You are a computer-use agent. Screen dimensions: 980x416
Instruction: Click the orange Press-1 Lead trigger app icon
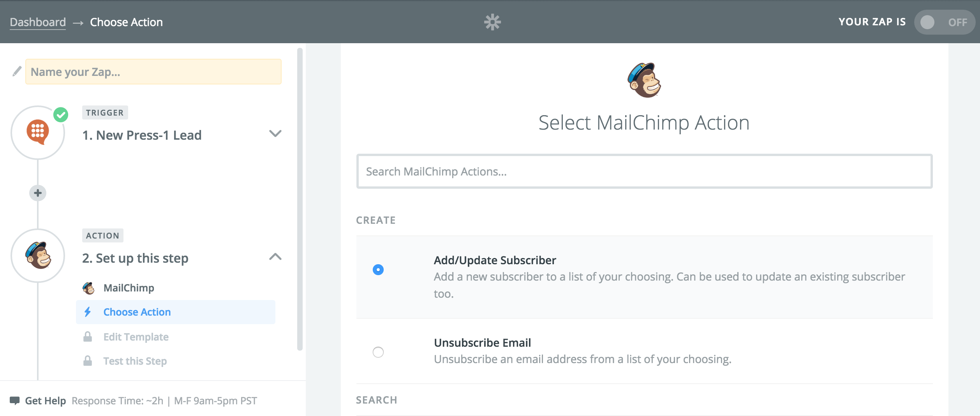(x=38, y=132)
